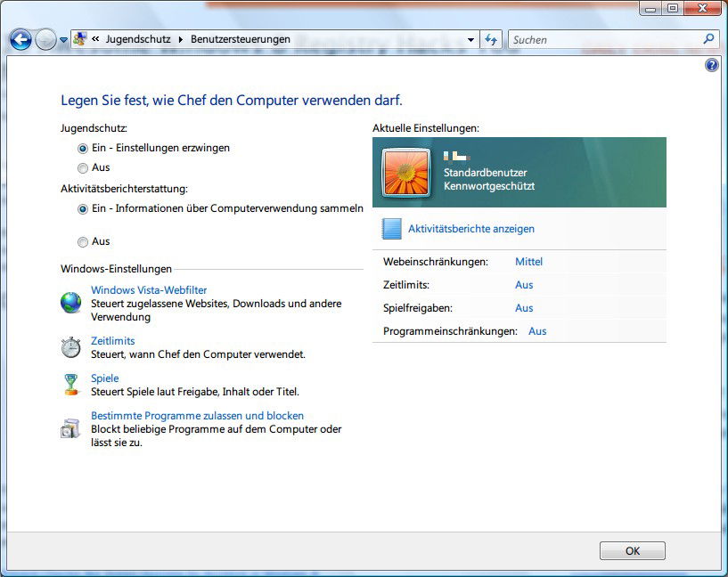Viewport: 728px width, 577px height.
Task: Open the address bar history dropdown
Action: tap(470, 40)
